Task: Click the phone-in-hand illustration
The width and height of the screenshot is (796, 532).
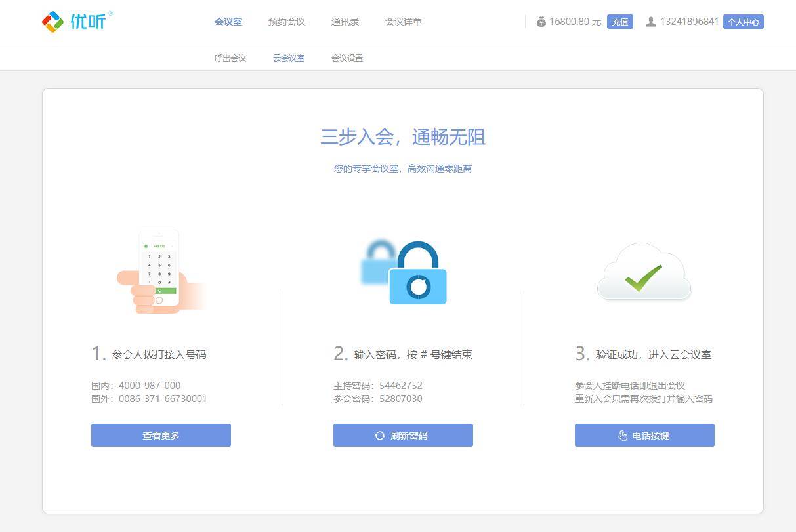Action: (159, 272)
